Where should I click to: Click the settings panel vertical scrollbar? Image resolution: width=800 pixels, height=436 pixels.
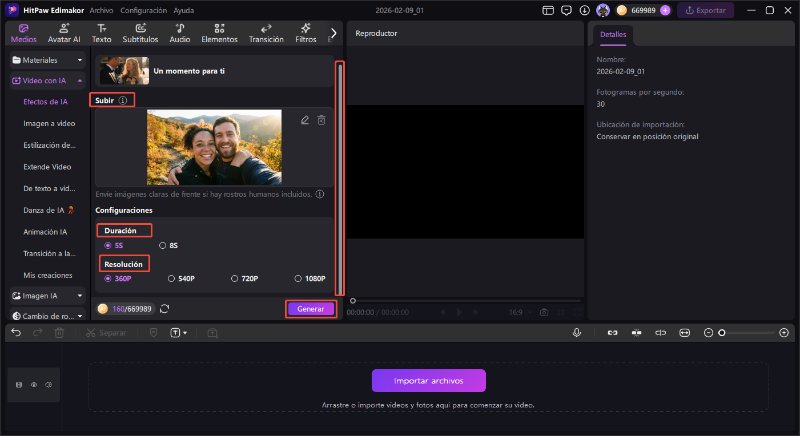(339, 178)
